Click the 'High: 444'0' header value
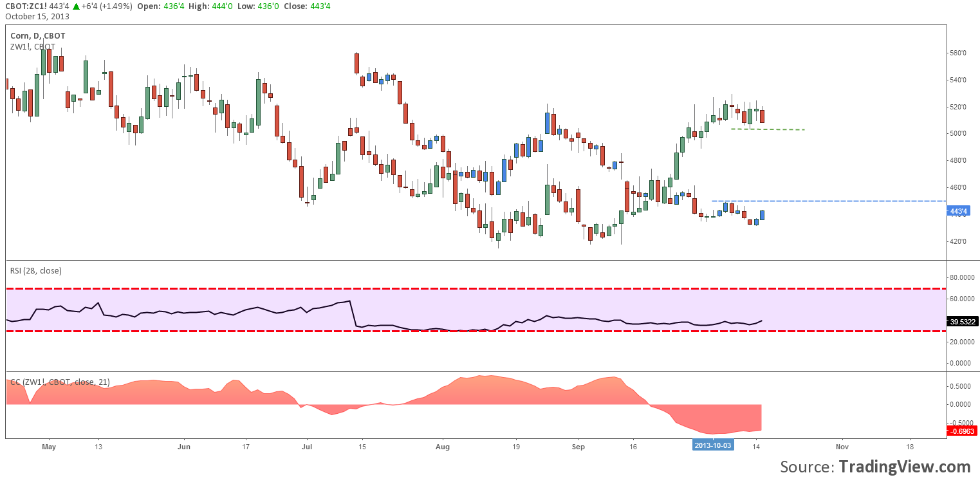980x484 pixels. pyautogui.click(x=210, y=6)
